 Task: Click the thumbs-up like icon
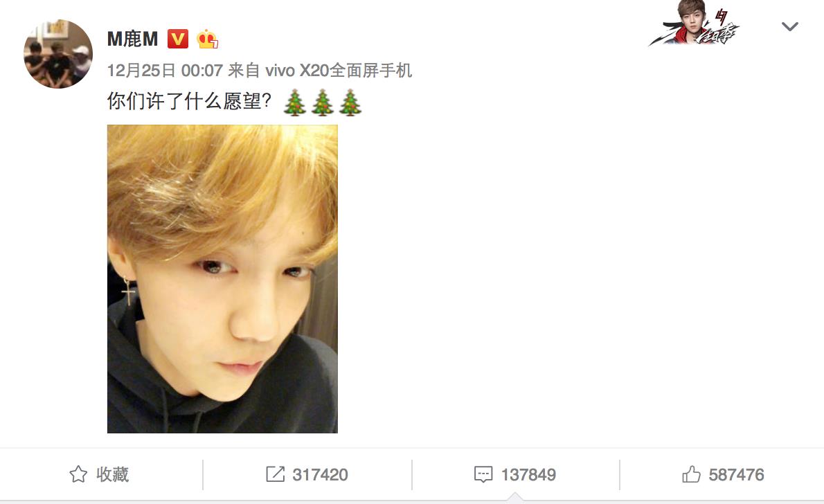click(x=691, y=474)
